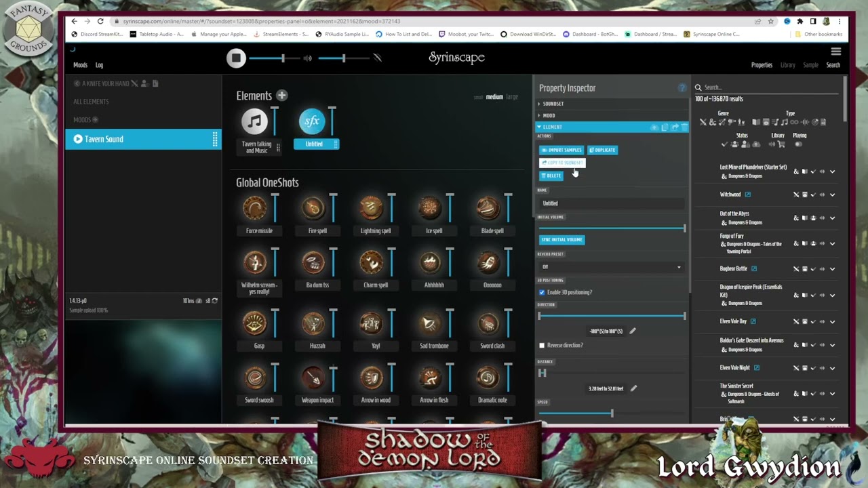The image size is (868, 488).
Task: Trigger the Ahhhhhh one-shot
Action: (x=430, y=263)
